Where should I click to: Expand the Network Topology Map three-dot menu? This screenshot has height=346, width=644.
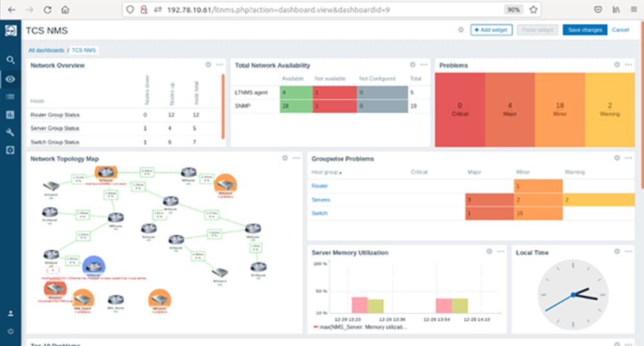[296, 158]
